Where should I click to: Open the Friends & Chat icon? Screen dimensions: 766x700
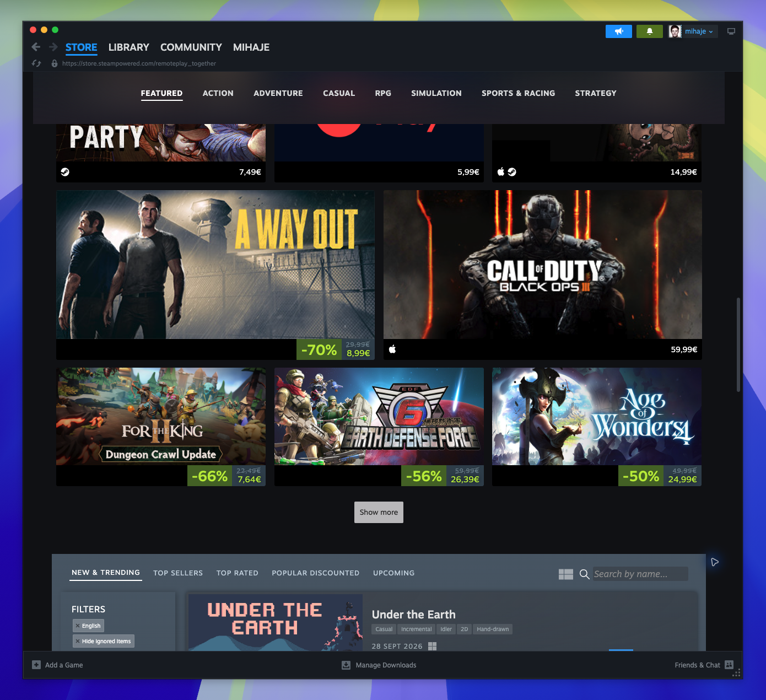(x=729, y=665)
